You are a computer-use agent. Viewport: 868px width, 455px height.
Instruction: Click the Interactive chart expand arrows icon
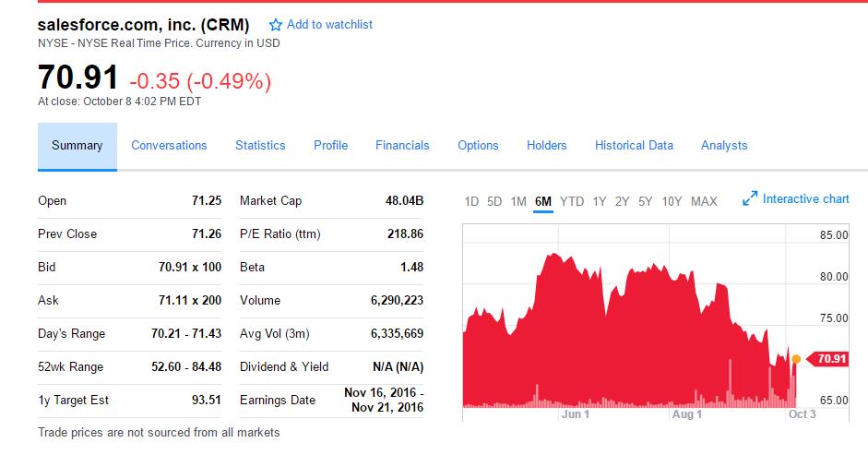point(750,198)
